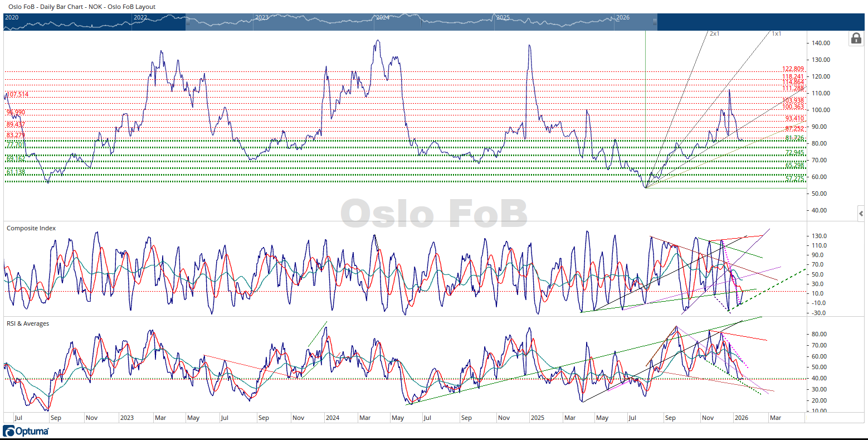
Task: Select the 57.275 green support level label
Action: click(794, 178)
